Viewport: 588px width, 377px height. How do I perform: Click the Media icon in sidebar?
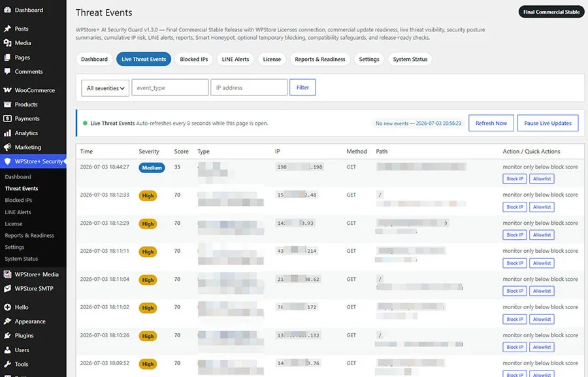[x=7, y=42]
